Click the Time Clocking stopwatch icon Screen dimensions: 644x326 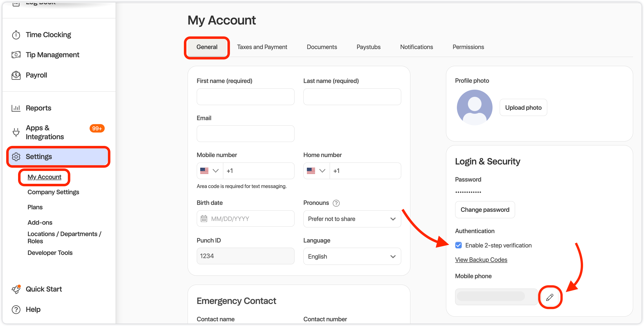click(16, 35)
